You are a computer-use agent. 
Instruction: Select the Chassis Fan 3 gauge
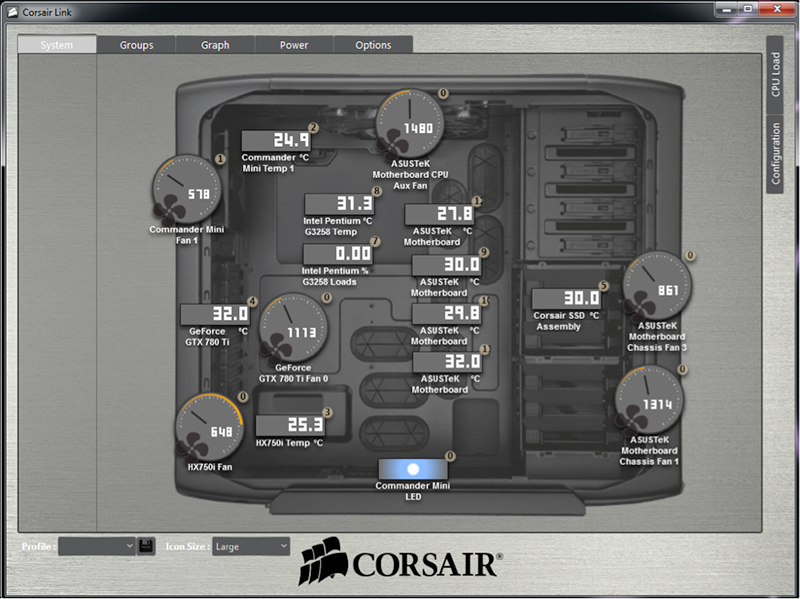pos(657,286)
